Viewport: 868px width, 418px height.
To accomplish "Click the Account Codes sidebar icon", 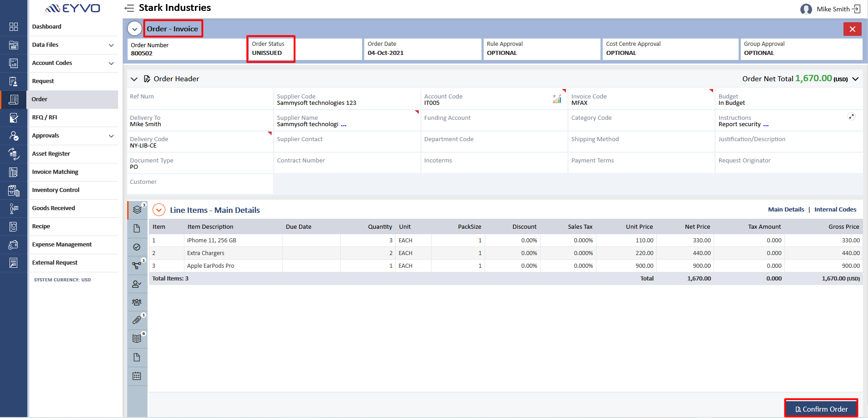I will [14, 63].
